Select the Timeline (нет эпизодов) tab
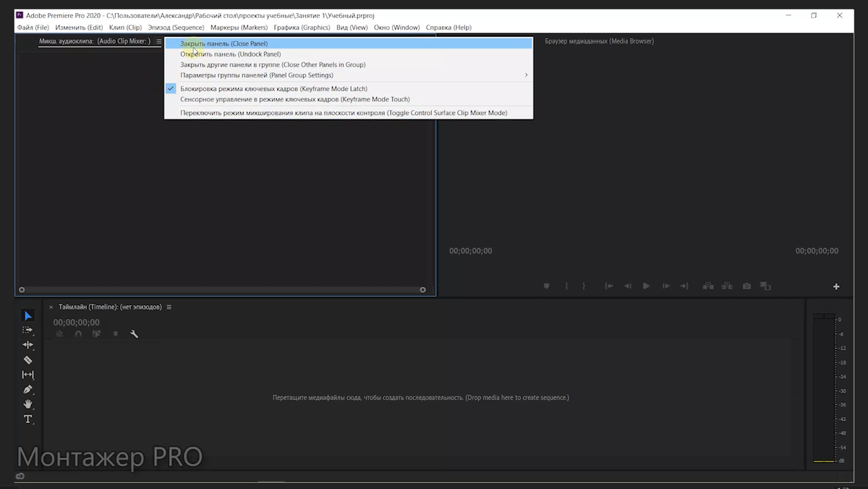The image size is (868, 489). click(x=110, y=307)
